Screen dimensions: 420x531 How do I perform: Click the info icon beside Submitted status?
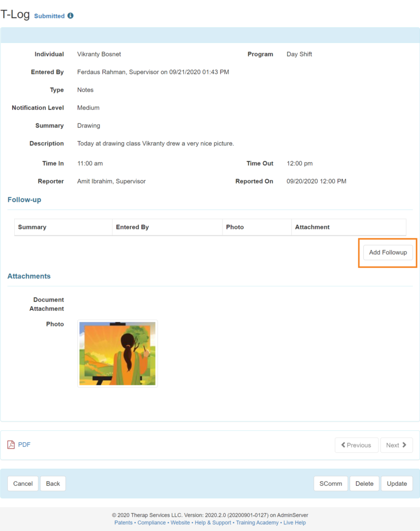71,16
